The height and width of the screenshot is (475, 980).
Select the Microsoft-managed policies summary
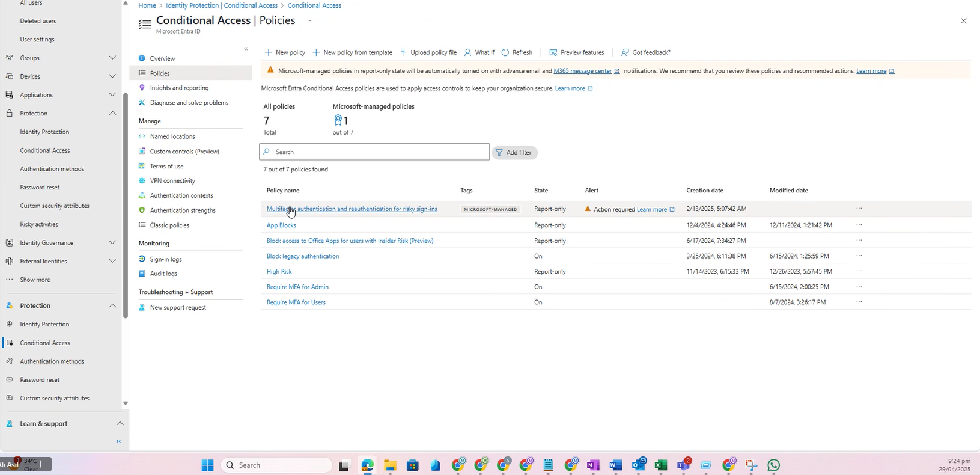[373, 120]
